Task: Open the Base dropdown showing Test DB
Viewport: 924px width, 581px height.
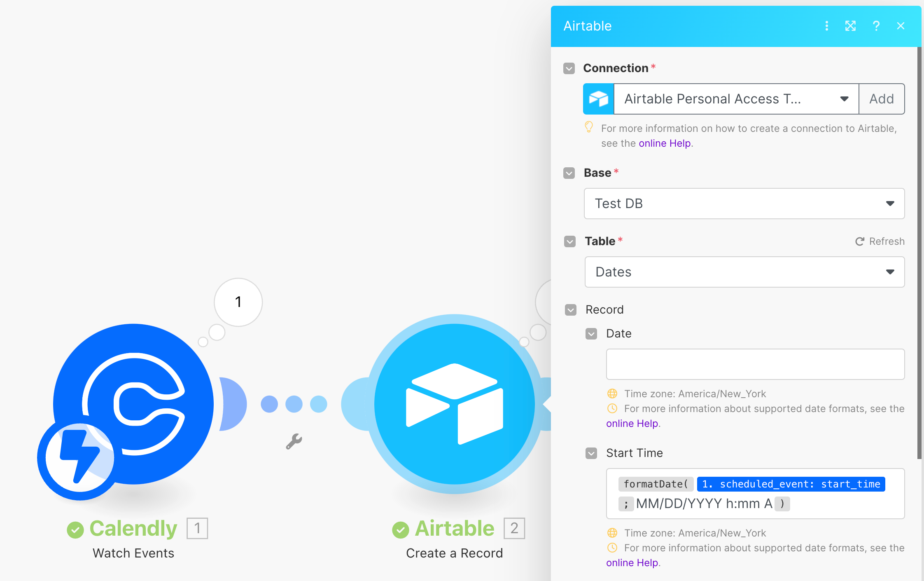Action: coord(744,204)
